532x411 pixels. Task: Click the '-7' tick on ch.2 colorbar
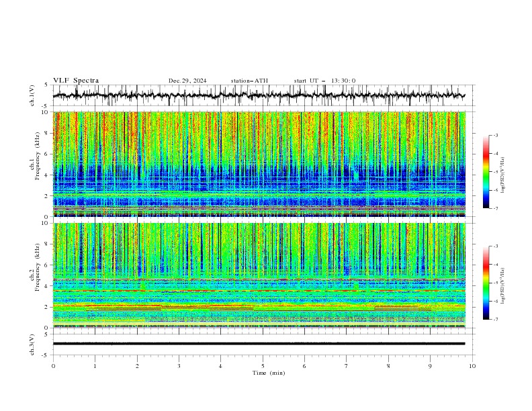tap(496, 320)
